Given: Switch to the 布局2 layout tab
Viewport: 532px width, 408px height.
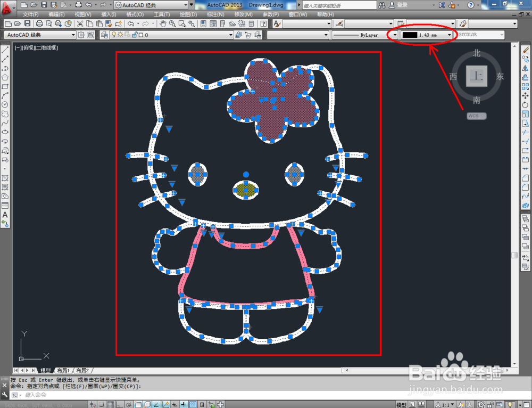Looking at the screenshot, I should pyautogui.click(x=82, y=370).
